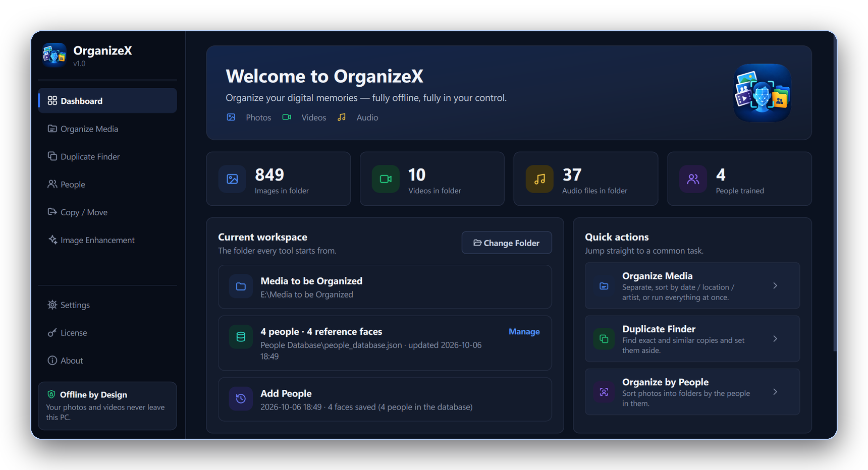Click the Copy / Move arrow-folder icon
This screenshot has width=868, height=470.
(x=52, y=212)
